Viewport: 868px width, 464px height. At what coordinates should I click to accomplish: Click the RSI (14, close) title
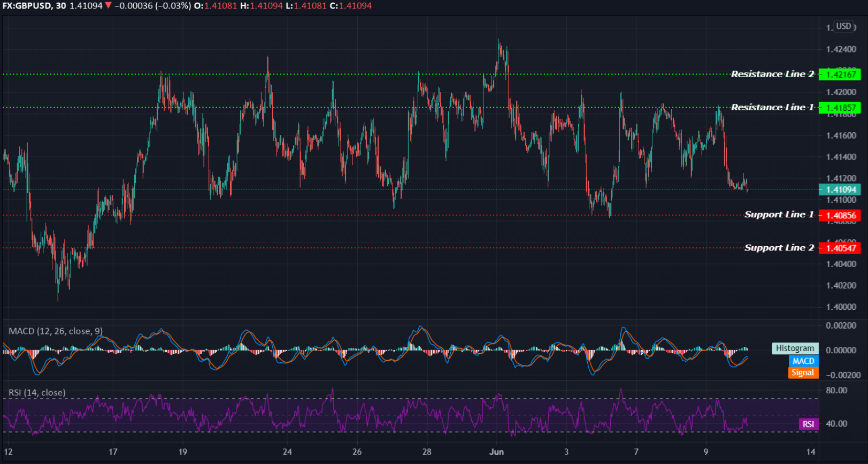[37, 393]
